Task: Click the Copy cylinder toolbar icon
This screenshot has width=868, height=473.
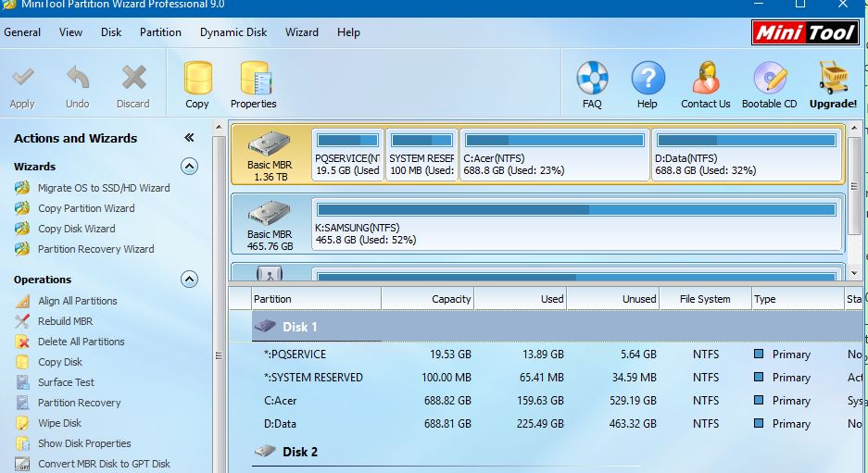Action: coord(197,78)
